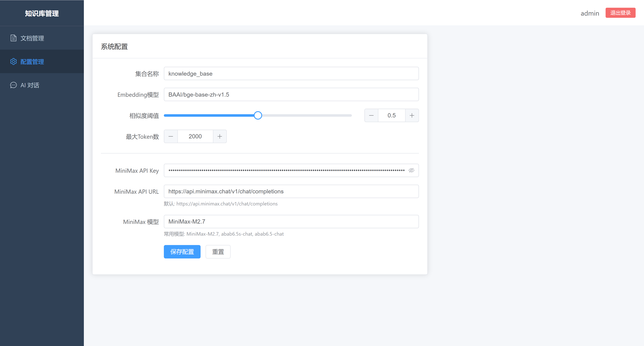The height and width of the screenshot is (346, 644).
Task: Select 配置管理 menu label
Action: [32, 62]
